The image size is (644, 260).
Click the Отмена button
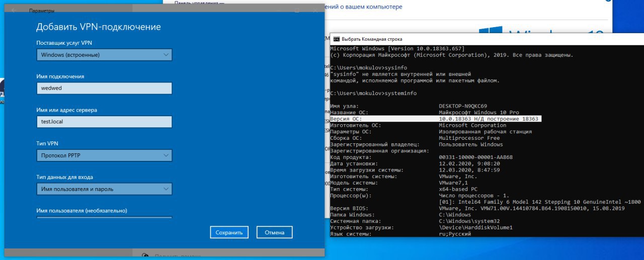click(274, 232)
